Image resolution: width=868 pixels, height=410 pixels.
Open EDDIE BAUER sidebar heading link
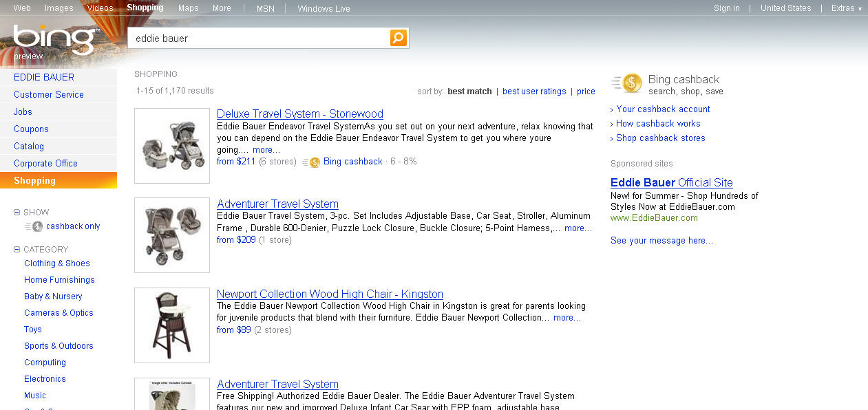point(44,77)
